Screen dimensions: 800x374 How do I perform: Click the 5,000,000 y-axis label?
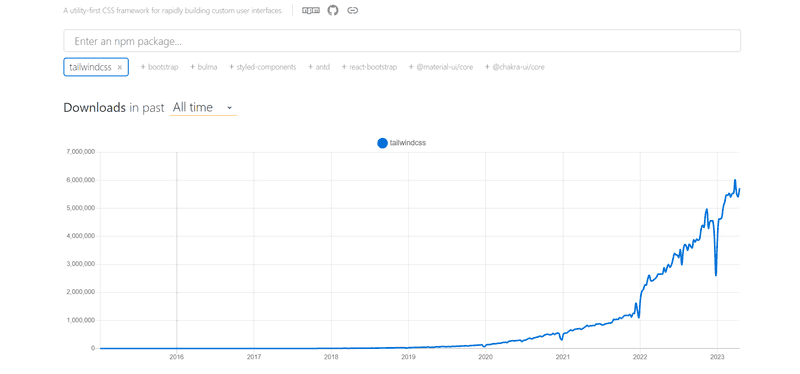tap(80, 208)
